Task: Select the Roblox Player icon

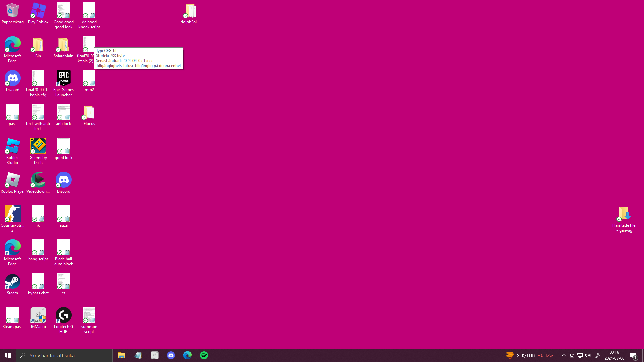Action: pos(12,183)
